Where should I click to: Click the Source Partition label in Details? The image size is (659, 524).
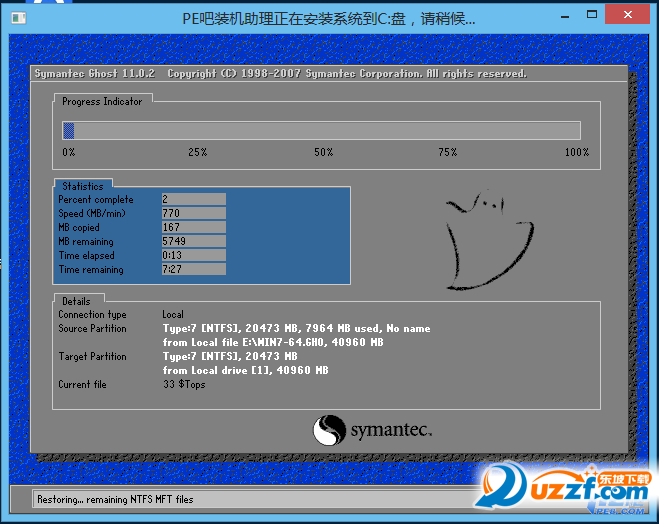[x=92, y=329]
